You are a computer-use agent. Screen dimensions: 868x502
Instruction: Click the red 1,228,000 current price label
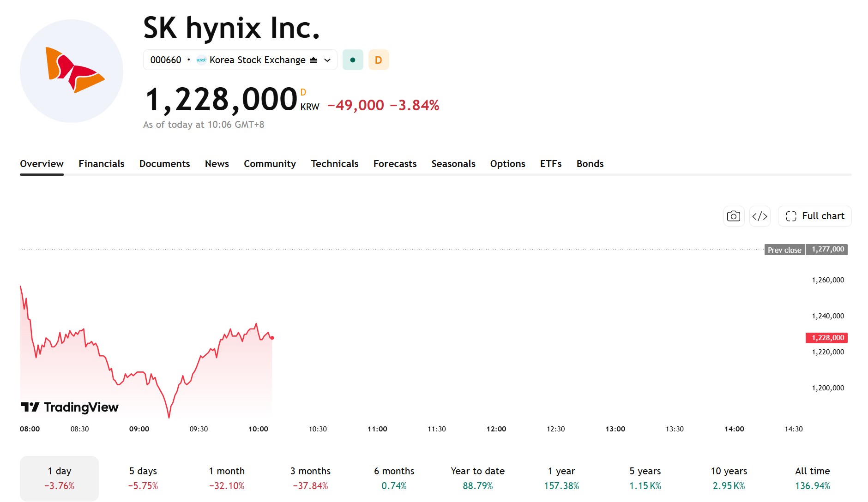826,338
